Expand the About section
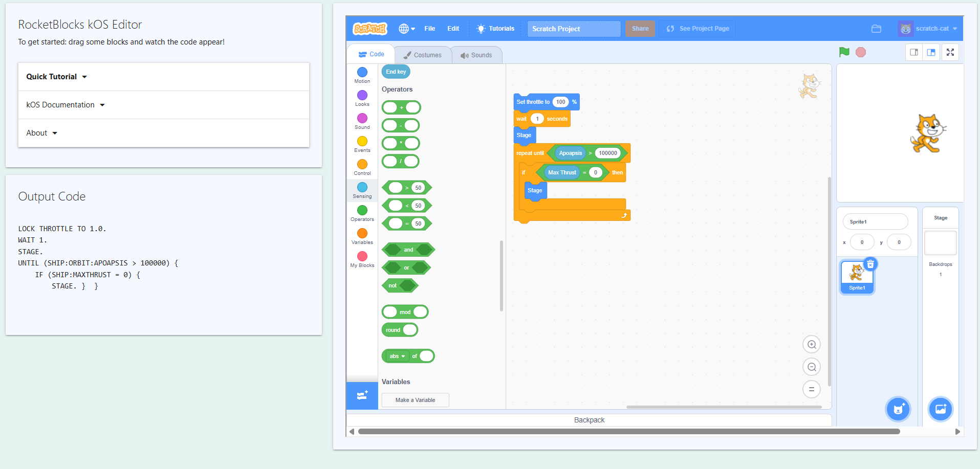980x469 pixels. click(164, 133)
